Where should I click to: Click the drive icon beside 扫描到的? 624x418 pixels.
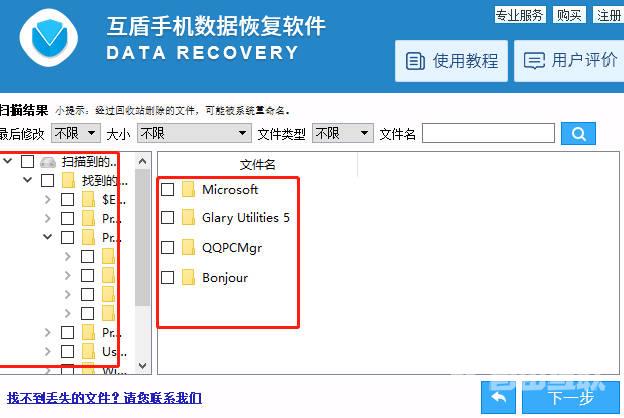pos(48,162)
